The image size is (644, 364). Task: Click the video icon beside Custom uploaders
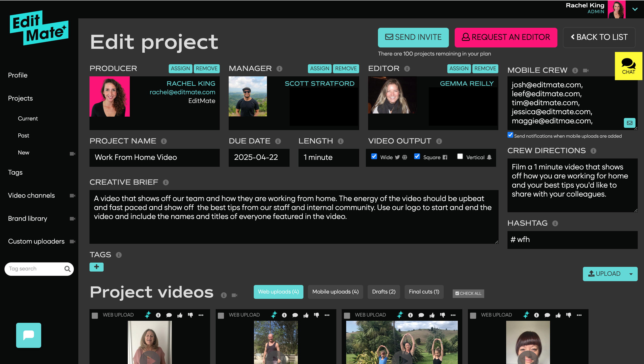[x=73, y=242]
